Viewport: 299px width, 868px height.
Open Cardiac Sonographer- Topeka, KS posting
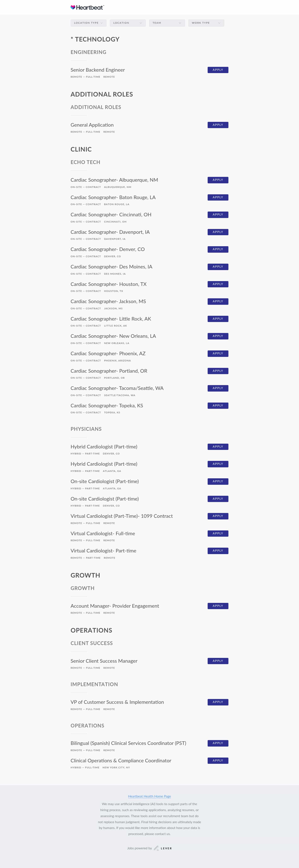tap(107, 406)
